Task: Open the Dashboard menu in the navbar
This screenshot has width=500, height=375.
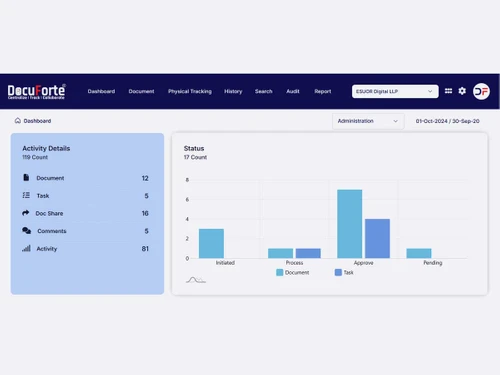Action: click(101, 91)
